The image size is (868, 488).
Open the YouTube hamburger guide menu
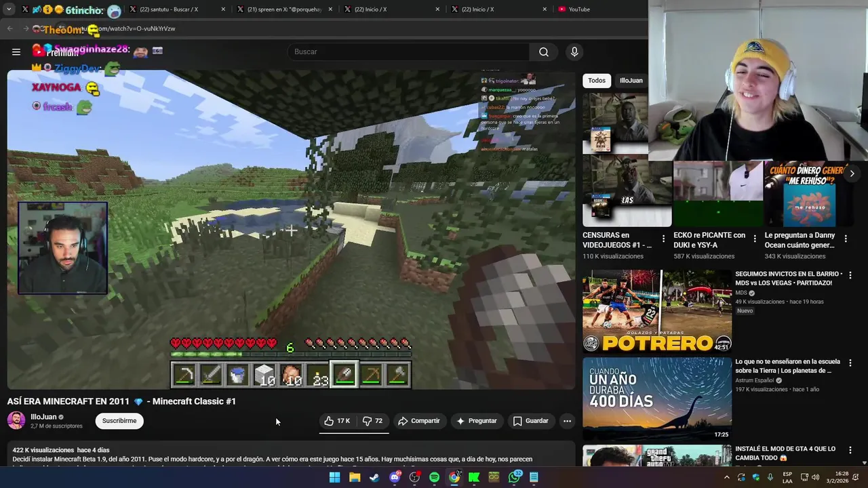coord(16,52)
